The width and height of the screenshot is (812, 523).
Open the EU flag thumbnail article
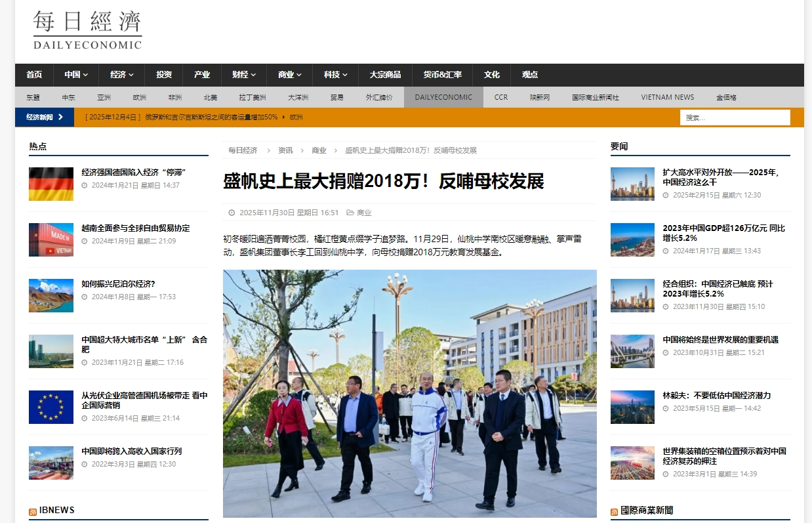51,407
